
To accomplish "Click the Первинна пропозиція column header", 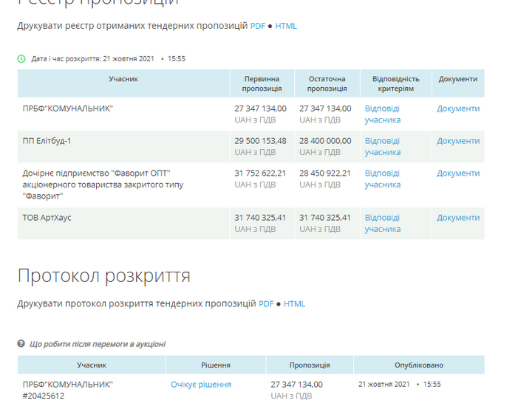I will (262, 83).
